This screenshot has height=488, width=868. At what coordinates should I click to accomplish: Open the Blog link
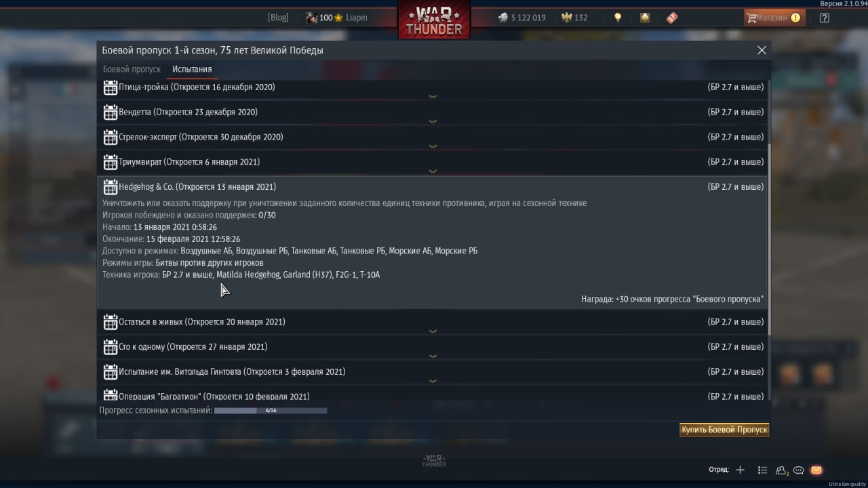coord(278,18)
